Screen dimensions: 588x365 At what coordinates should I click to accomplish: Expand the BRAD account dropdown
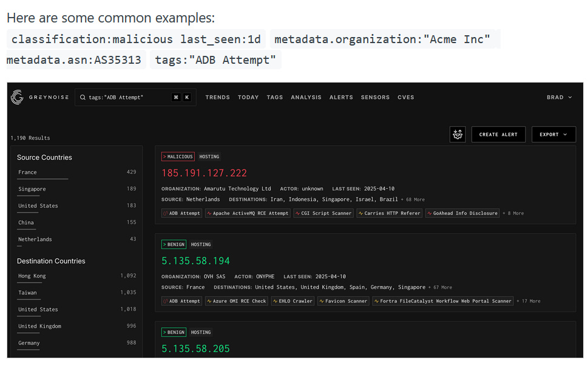click(559, 97)
